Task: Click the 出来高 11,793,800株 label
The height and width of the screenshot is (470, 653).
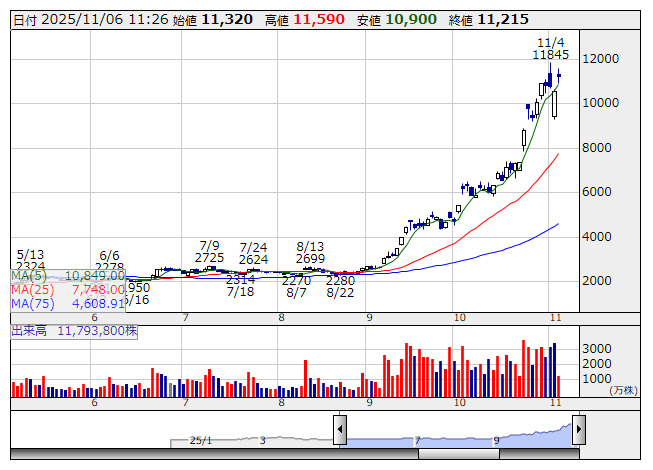Action: pyautogui.click(x=74, y=331)
